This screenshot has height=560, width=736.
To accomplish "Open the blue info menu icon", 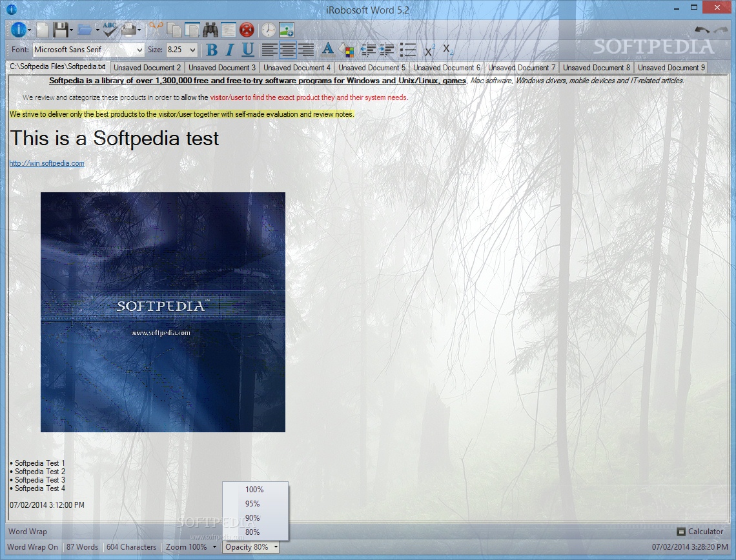I will [x=18, y=30].
